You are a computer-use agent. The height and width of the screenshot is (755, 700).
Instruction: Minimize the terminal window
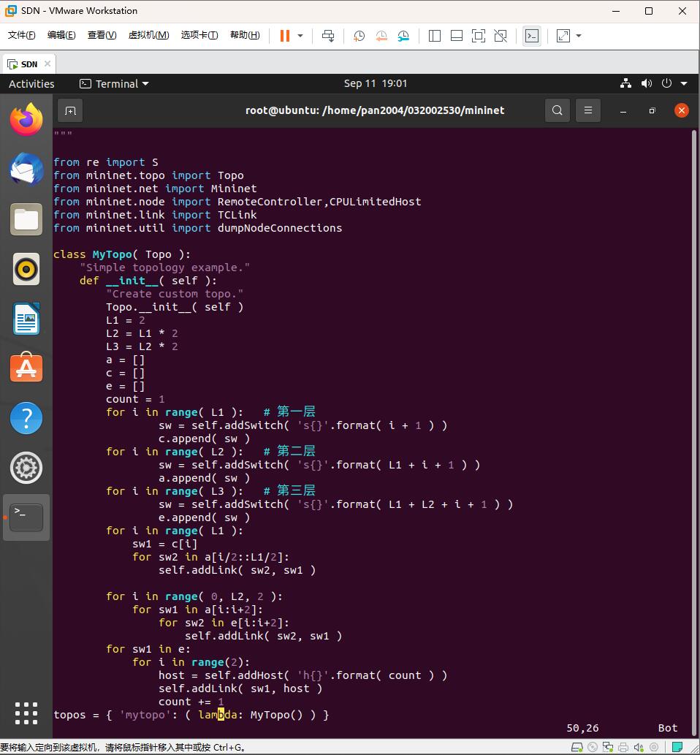click(623, 111)
